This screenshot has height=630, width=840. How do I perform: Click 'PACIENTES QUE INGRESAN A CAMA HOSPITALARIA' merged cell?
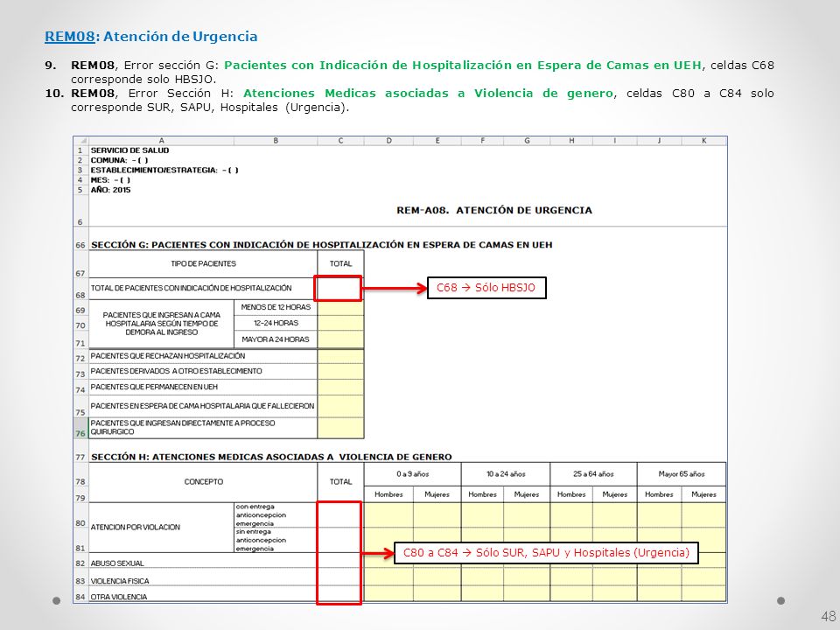[x=161, y=324]
